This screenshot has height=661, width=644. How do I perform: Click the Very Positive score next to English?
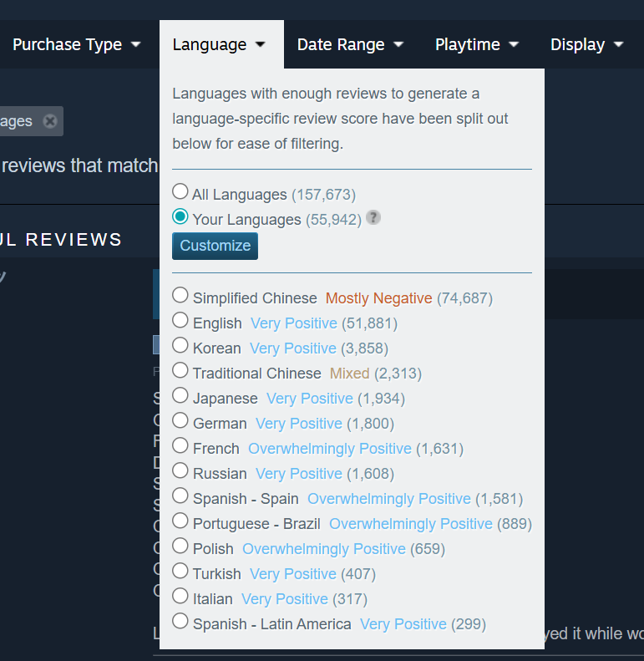point(294,323)
